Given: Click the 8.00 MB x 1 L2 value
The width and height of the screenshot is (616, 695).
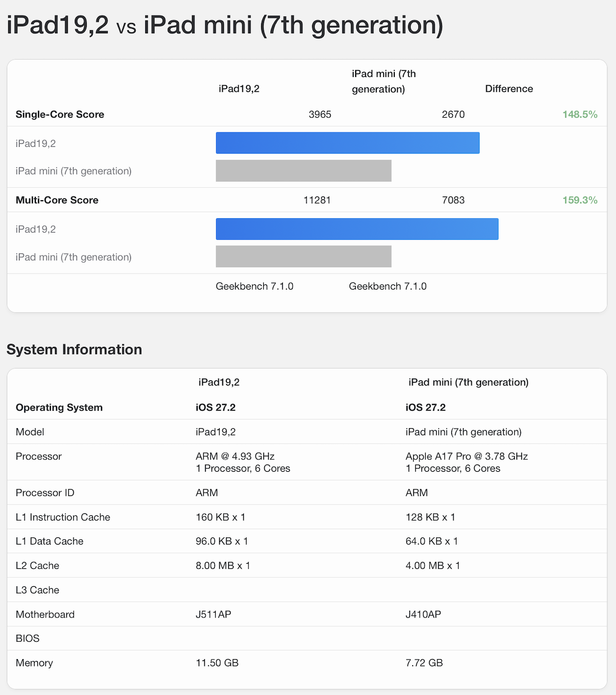Looking at the screenshot, I should [x=223, y=566].
